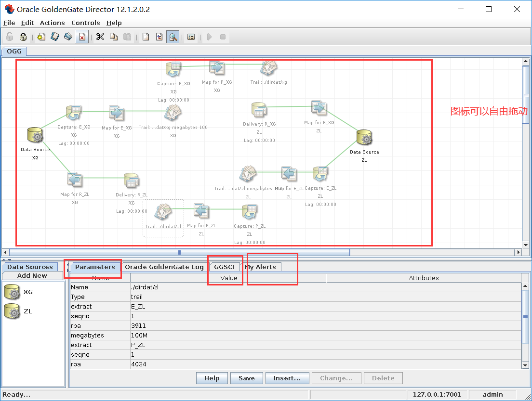The height and width of the screenshot is (401, 532).
Task: Select the Trail ./dirdat/xg node icon
Action: [268, 68]
